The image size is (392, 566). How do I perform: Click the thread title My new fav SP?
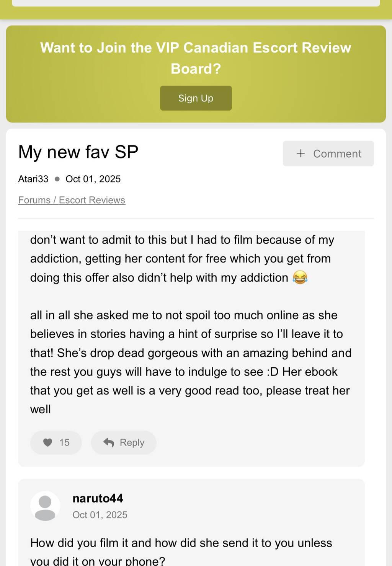click(78, 152)
